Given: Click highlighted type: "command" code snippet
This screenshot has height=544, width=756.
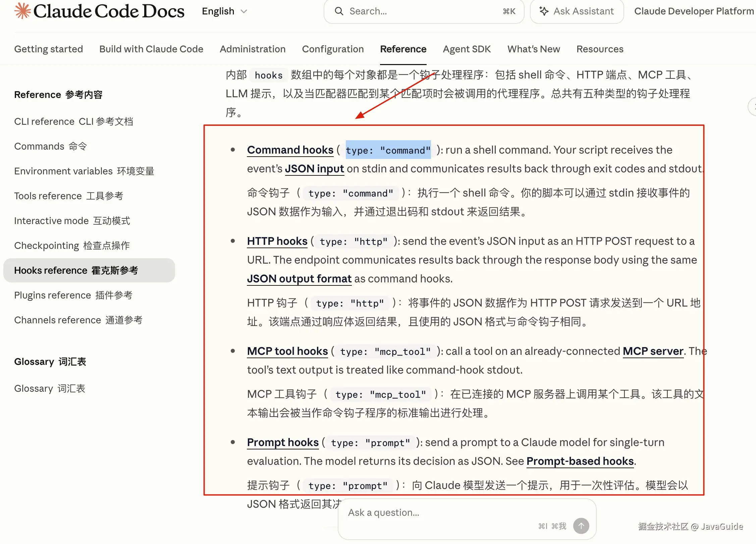Looking at the screenshot, I should click(x=388, y=150).
